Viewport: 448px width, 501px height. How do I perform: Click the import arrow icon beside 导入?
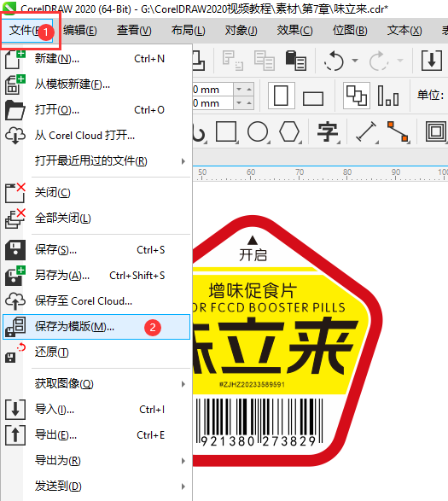coord(15,410)
